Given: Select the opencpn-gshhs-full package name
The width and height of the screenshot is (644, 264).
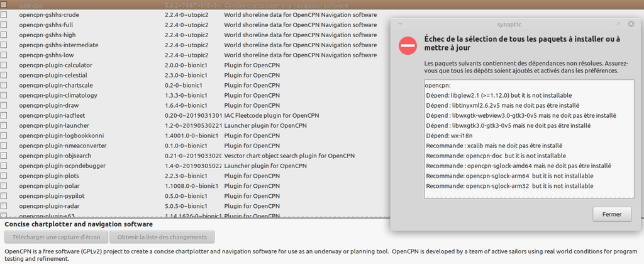Looking at the screenshot, I should click(46, 25).
